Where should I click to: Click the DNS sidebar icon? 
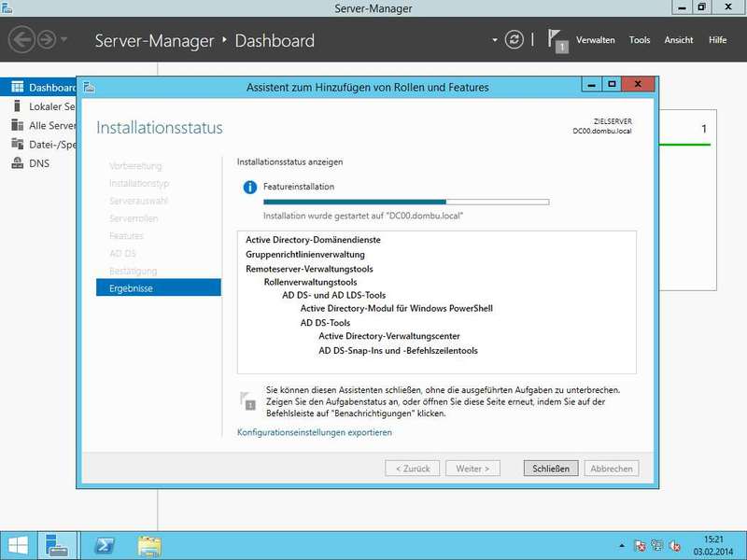point(17,162)
